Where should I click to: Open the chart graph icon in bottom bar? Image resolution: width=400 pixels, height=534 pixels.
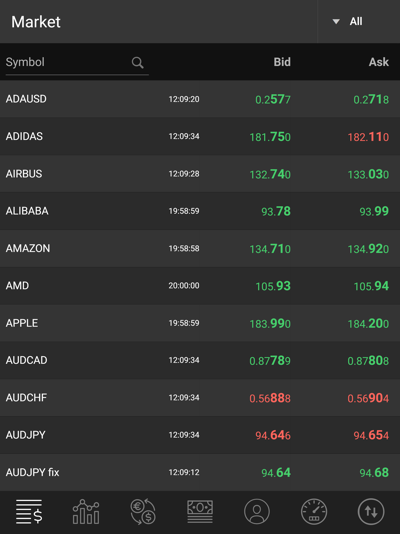tap(86, 512)
